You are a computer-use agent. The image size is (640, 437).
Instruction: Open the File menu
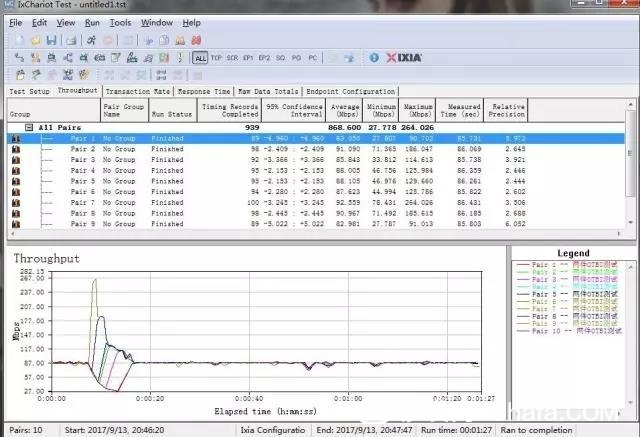(x=16, y=23)
